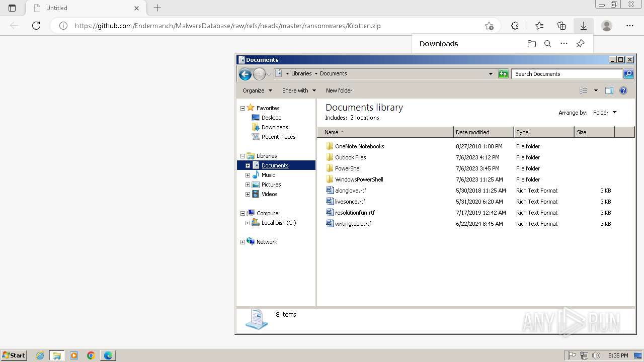This screenshot has height=362, width=644.
Task: Open the Edge Collections icon
Action: 561,26
